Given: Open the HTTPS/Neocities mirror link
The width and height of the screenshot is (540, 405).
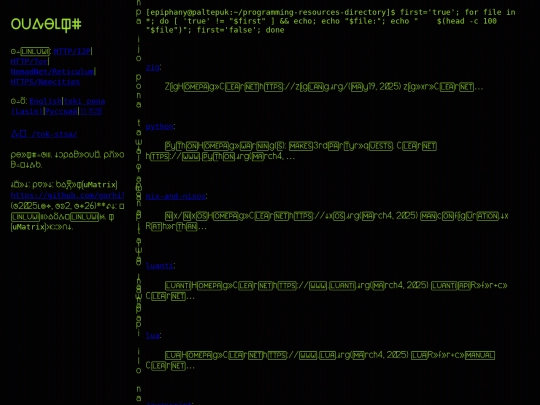Looking at the screenshot, I should pyautogui.click(x=45, y=82).
